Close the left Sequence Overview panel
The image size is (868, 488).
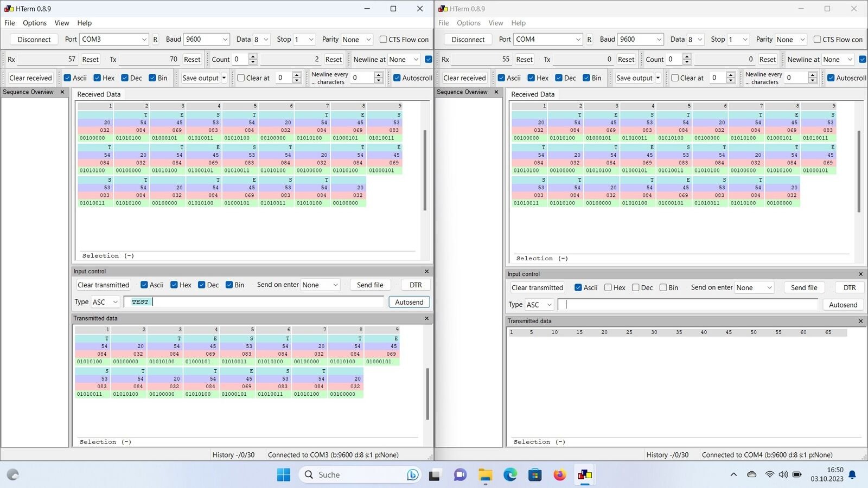[x=62, y=92]
